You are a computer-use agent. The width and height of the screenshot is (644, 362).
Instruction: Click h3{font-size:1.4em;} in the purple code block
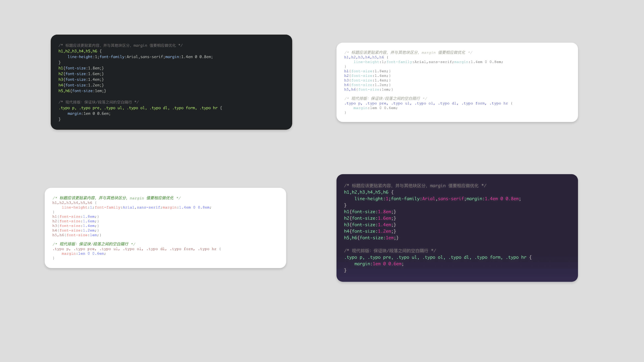point(370,225)
